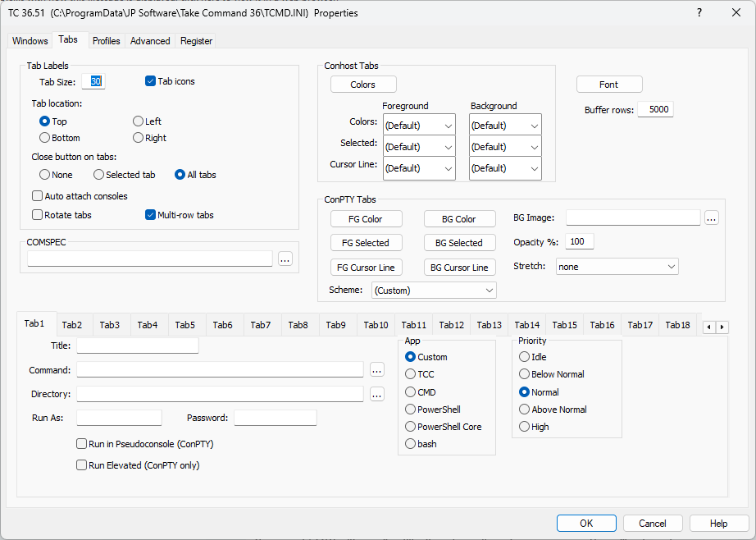
Task: Click the BG Selected button
Action: point(459,243)
